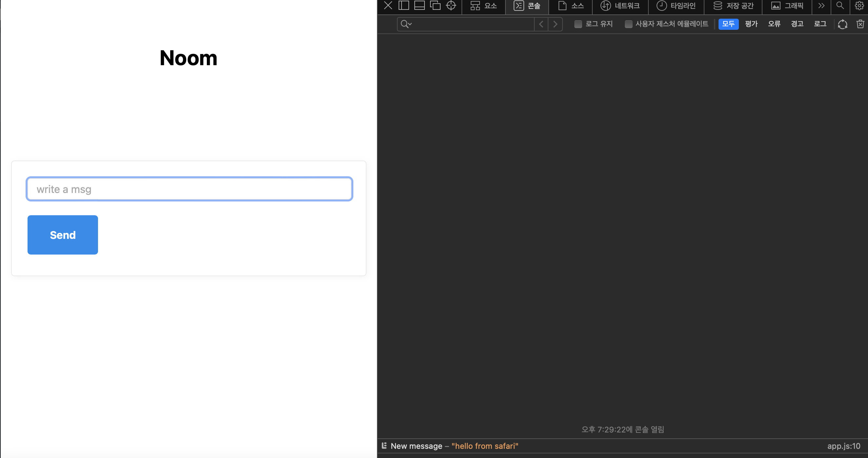Focus the write a msg input
Screen dimensions: 868x458
[189, 189]
